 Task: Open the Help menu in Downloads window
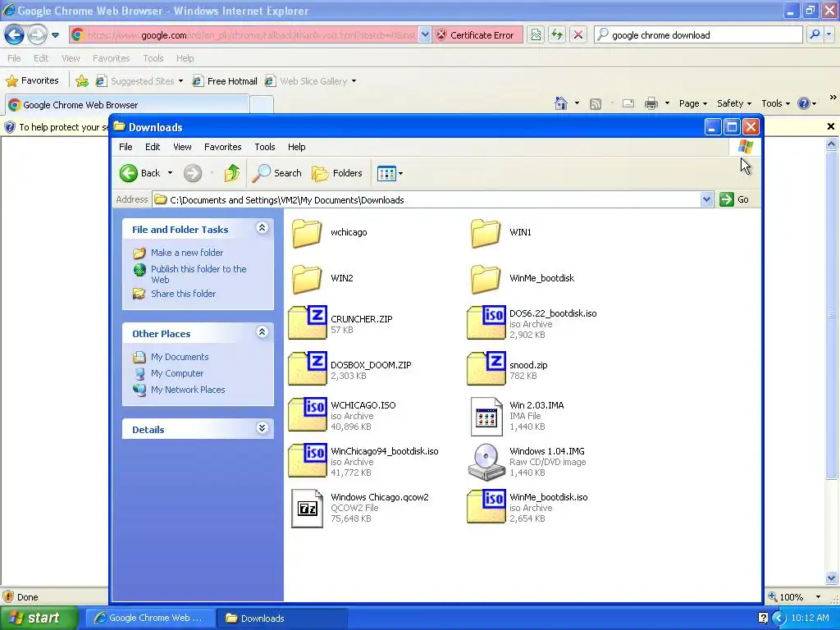click(296, 147)
